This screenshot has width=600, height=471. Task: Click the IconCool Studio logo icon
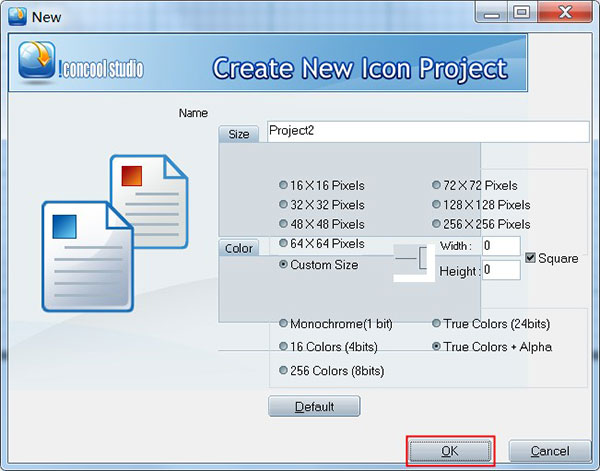pos(37,60)
